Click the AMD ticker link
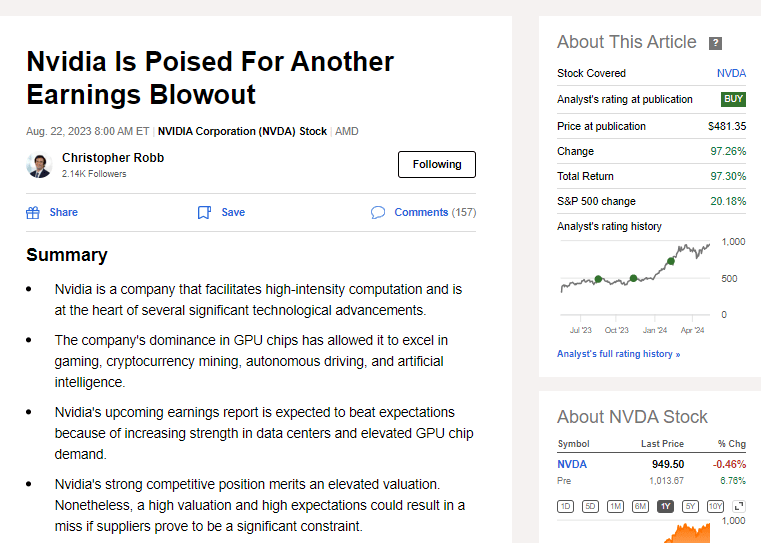 click(x=347, y=131)
